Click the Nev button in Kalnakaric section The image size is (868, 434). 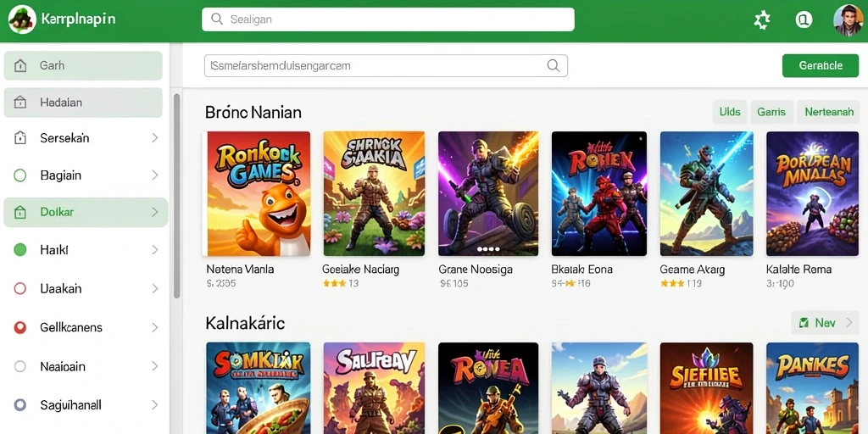point(825,322)
